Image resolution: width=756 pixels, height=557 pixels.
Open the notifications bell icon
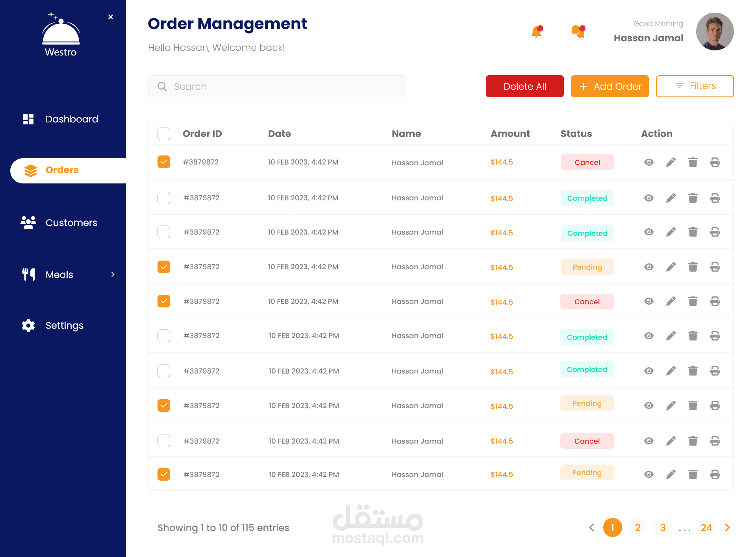536,31
